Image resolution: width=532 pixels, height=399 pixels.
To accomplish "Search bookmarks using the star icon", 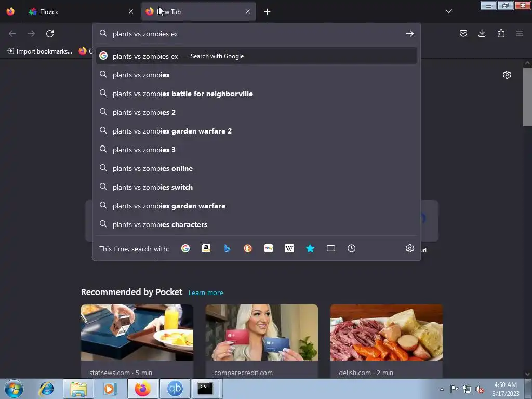I will click(x=310, y=249).
